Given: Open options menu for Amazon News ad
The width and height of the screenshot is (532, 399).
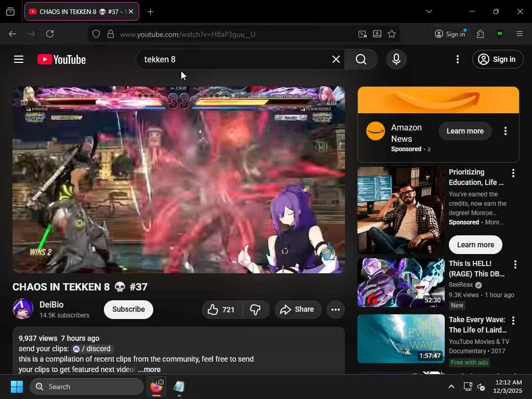Looking at the screenshot, I should click(505, 131).
